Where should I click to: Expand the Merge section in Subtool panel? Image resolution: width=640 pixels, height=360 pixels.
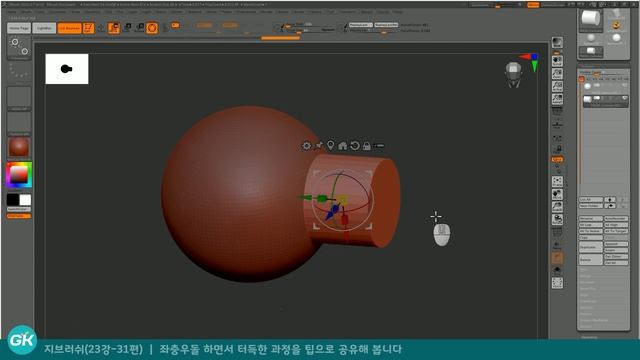click(585, 276)
